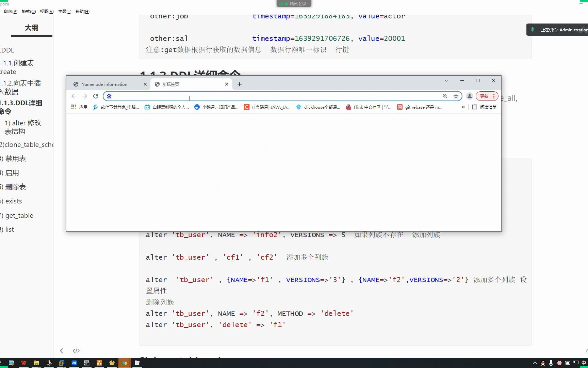Open File Explorer from taskbar

pyautogui.click(x=36, y=363)
